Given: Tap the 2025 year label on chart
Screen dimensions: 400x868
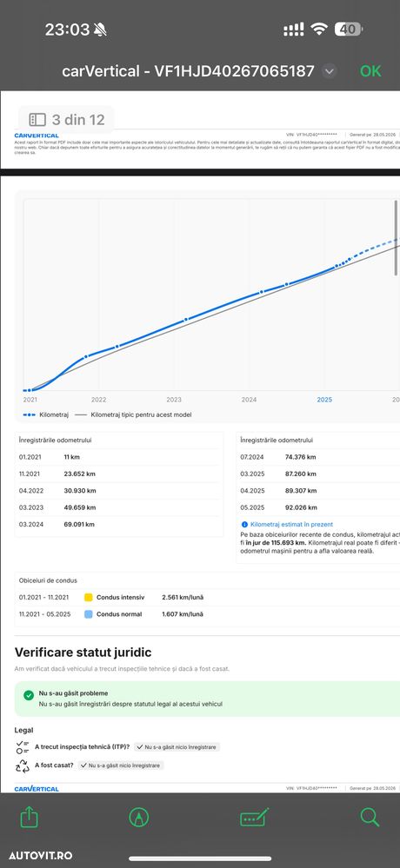Looking at the screenshot, I should (324, 400).
